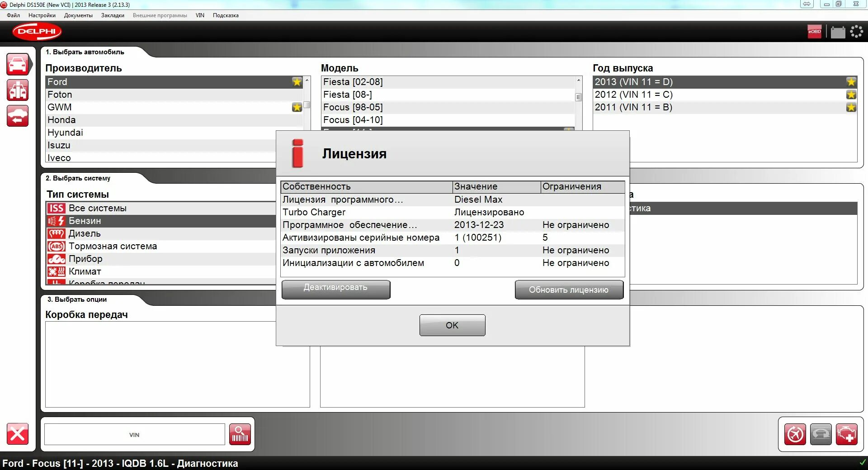Click the Ограничения column header
Screen dimensions: 868x470
pos(583,187)
